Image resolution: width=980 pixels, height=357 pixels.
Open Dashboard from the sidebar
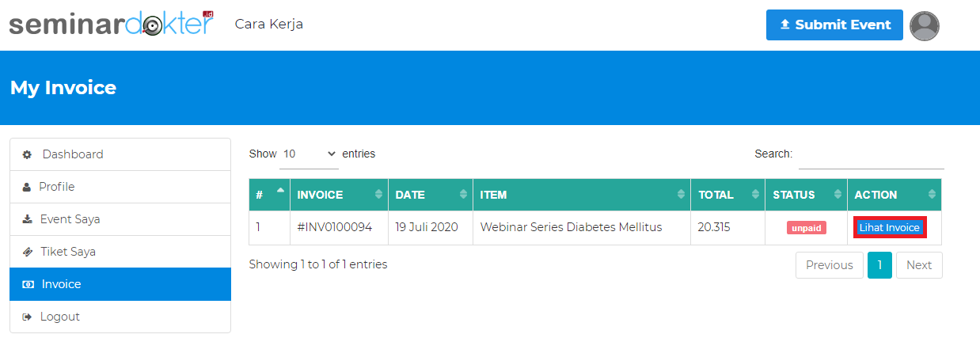pyautogui.click(x=72, y=154)
